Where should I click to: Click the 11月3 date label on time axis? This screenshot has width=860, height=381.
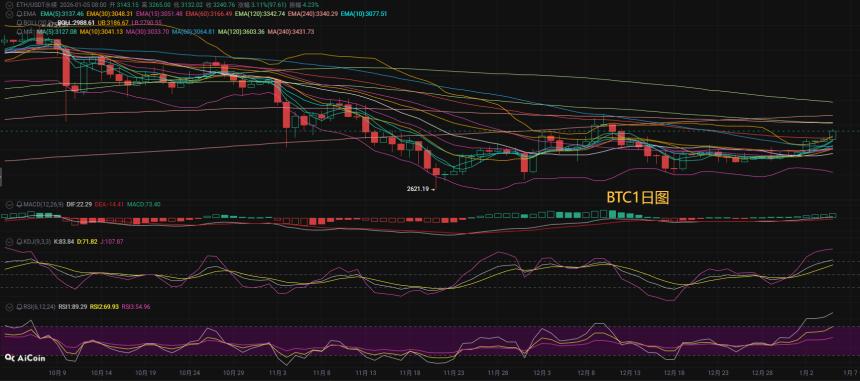(x=278, y=373)
